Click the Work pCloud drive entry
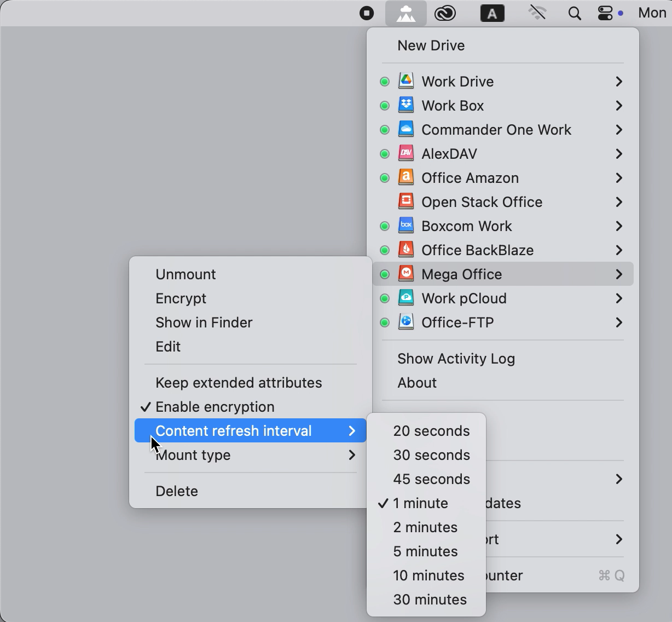The height and width of the screenshot is (622, 672). (x=503, y=298)
